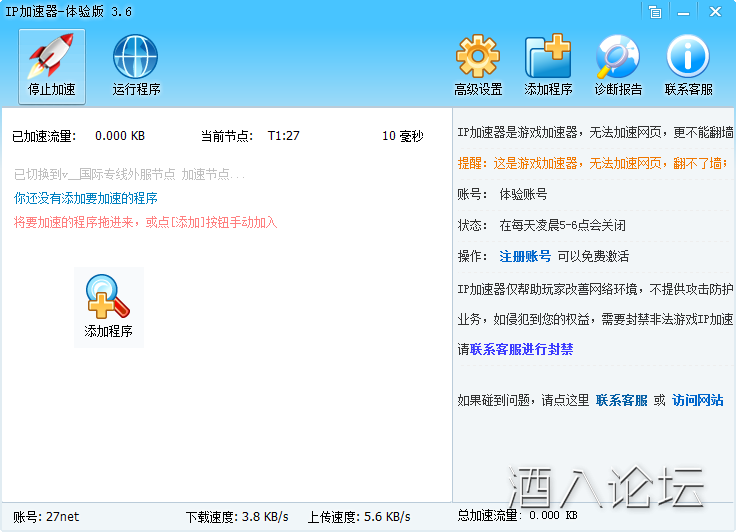The image size is (736, 532).
Task: Minimize the IP加速器 window
Action: click(x=682, y=12)
